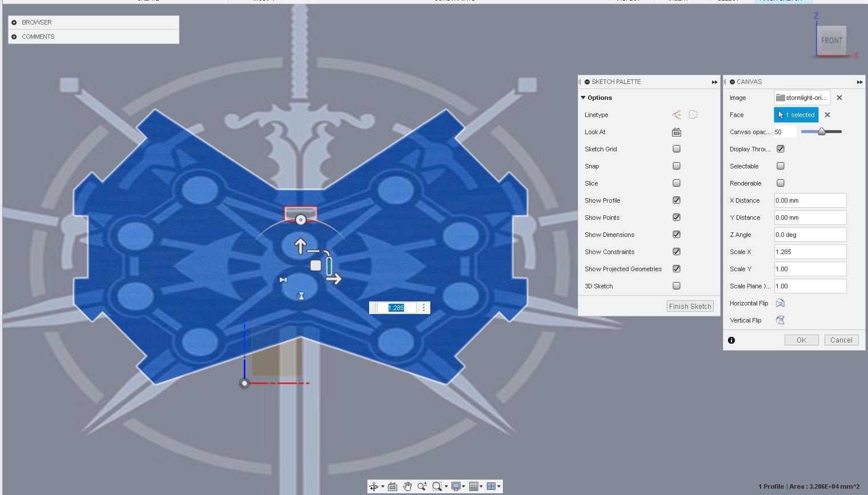The height and width of the screenshot is (495, 868).
Task: Click the upward move arrow manipulator
Action: (301, 246)
